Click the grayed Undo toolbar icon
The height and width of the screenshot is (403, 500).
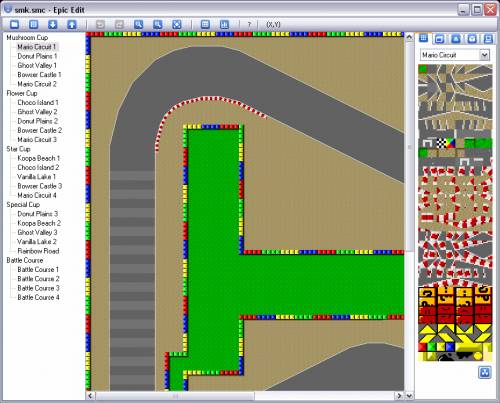tap(100, 24)
